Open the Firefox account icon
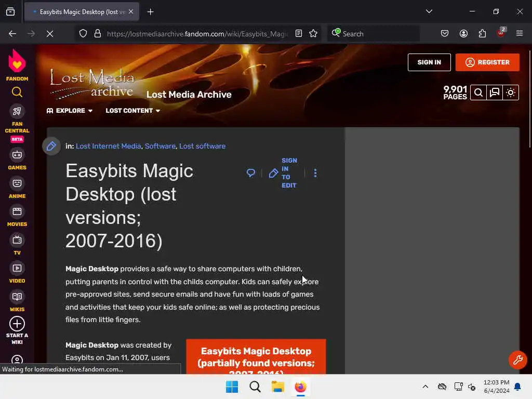Image resolution: width=532 pixels, height=399 pixels. [463, 34]
